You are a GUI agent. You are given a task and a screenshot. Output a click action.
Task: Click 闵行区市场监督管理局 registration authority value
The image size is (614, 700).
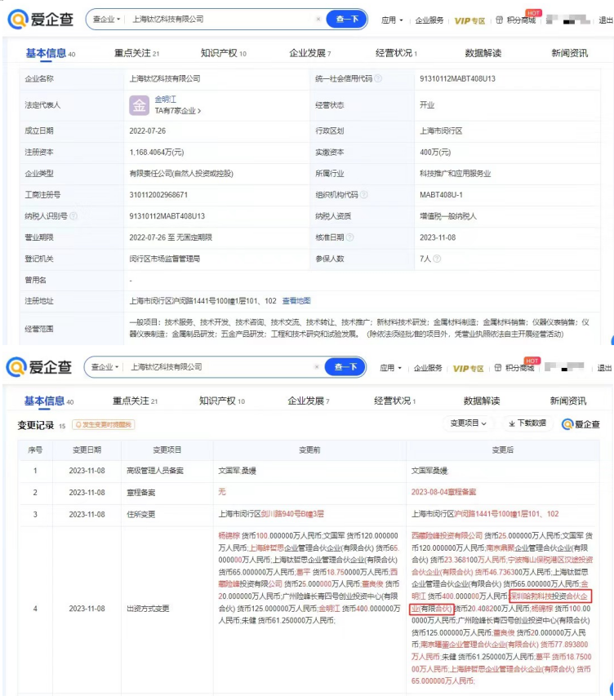165,259
